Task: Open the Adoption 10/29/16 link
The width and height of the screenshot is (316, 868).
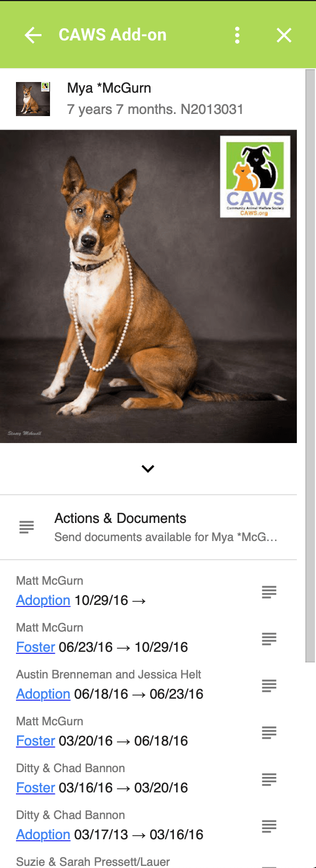Action: click(43, 600)
